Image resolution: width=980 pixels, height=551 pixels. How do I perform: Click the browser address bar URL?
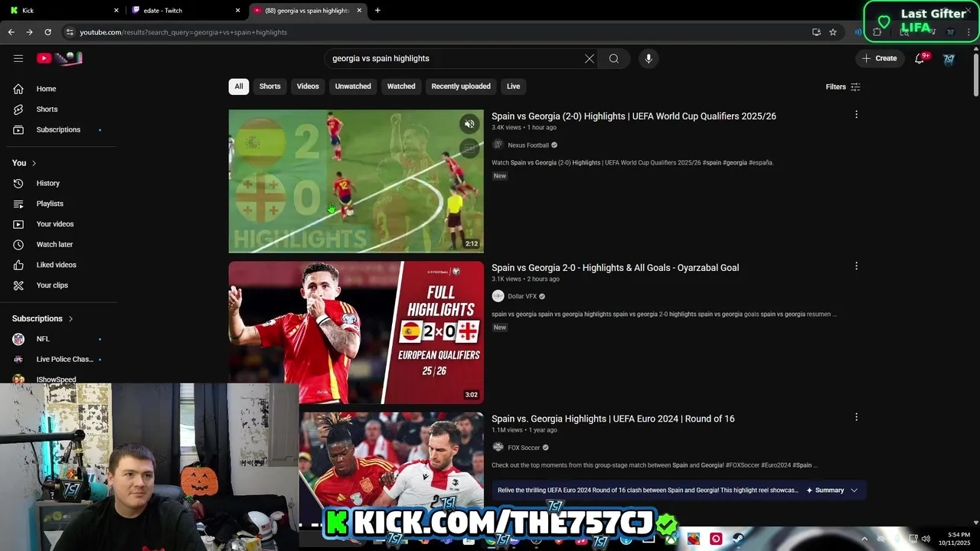tap(184, 32)
